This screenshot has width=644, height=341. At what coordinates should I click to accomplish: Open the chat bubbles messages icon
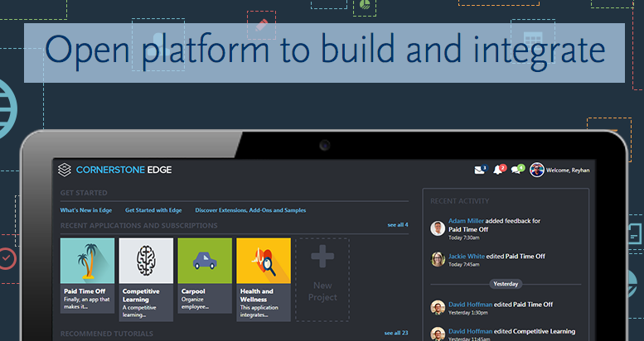(x=516, y=170)
